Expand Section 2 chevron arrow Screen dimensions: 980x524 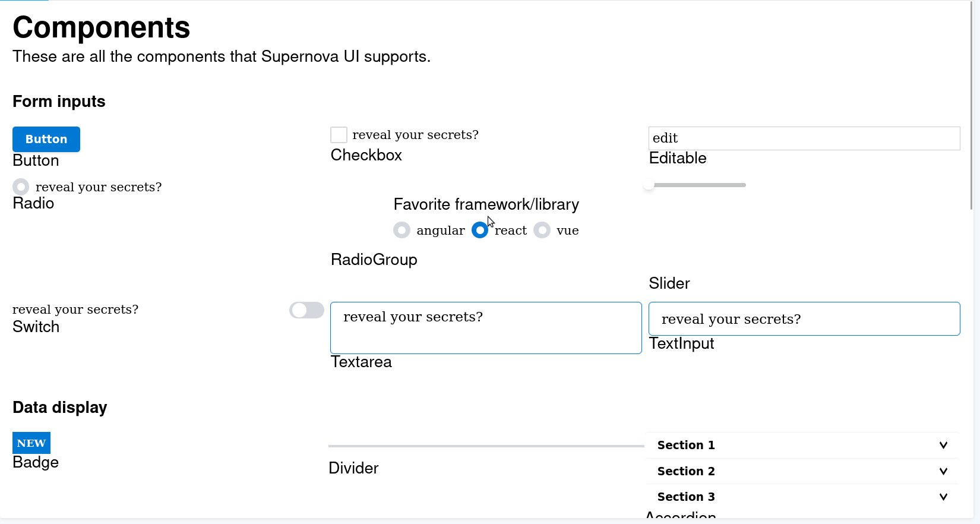(x=943, y=471)
